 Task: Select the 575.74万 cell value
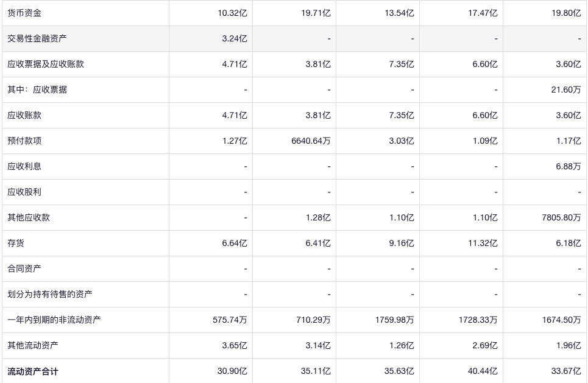pyautogui.click(x=230, y=320)
